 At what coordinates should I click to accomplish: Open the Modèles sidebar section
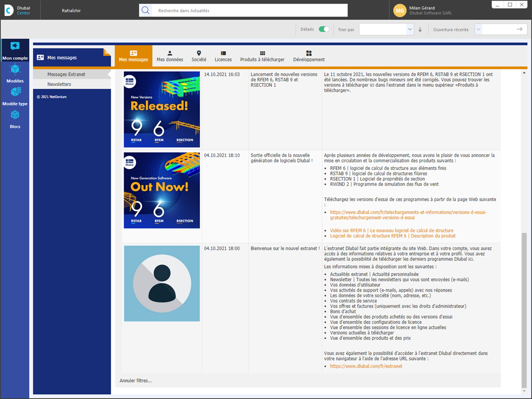click(15, 73)
